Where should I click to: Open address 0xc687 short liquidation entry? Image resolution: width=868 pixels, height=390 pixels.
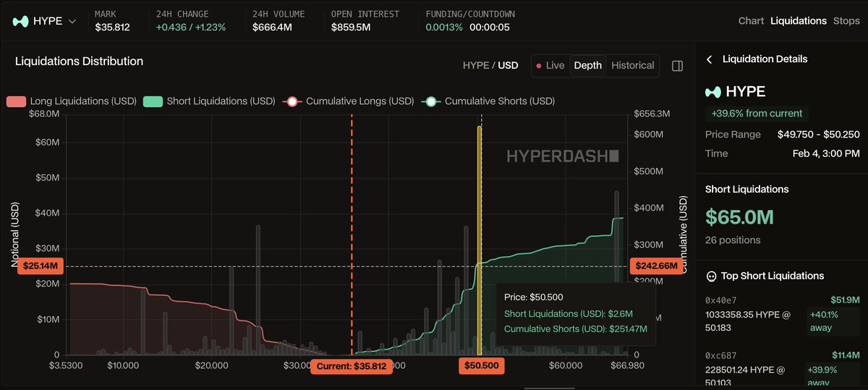(782, 369)
